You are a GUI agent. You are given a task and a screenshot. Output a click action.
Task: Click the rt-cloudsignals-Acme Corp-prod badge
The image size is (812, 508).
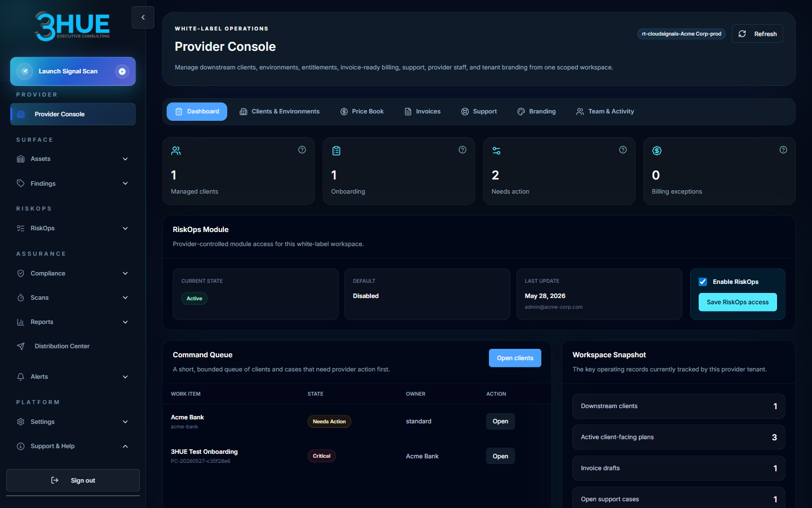pyautogui.click(x=681, y=34)
